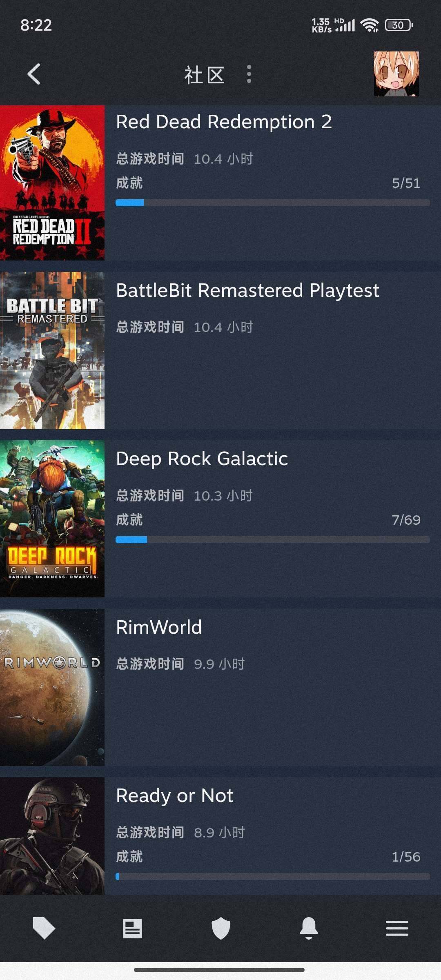This screenshot has width=441, height=980.
Task: Click the Deep Rock Galactic achievement progress bar
Action: (273, 540)
